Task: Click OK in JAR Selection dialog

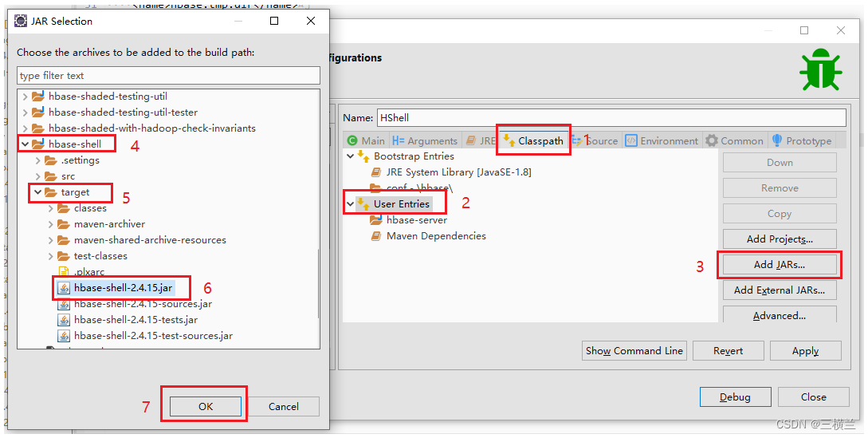Action: (206, 406)
